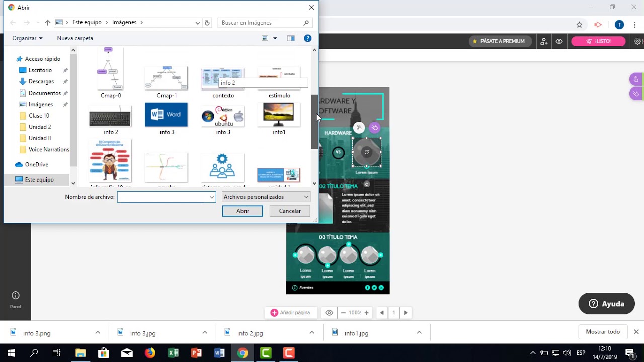Viewport: 644px width, 362px height.
Task: Click the Abrir button
Action: (243, 211)
